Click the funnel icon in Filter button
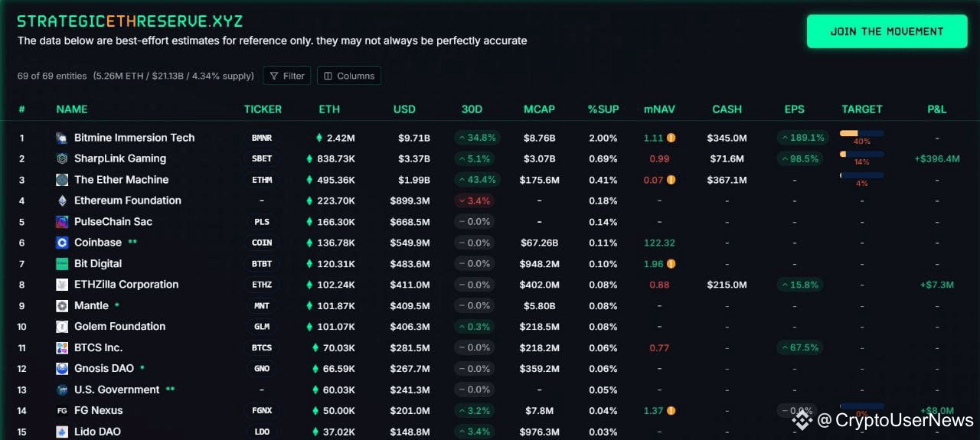The height and width of the screenshot is (440, 980). coord(274,76)
